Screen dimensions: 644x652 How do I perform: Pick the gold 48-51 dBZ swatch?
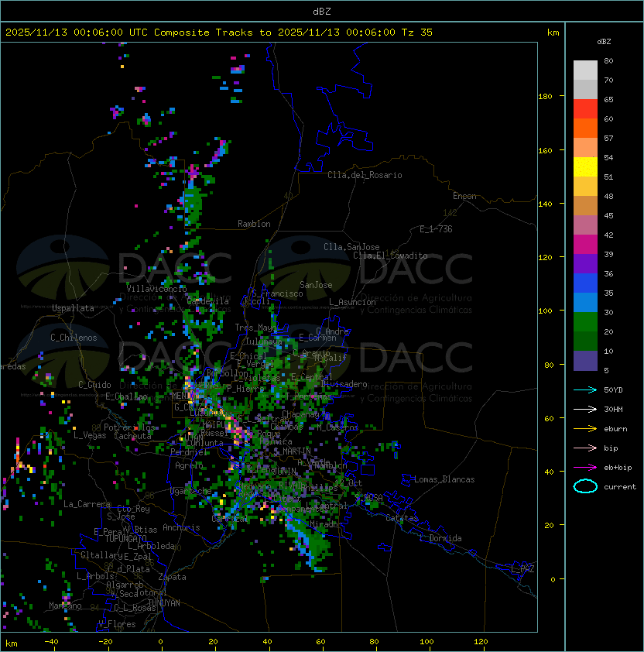(585, 187)
